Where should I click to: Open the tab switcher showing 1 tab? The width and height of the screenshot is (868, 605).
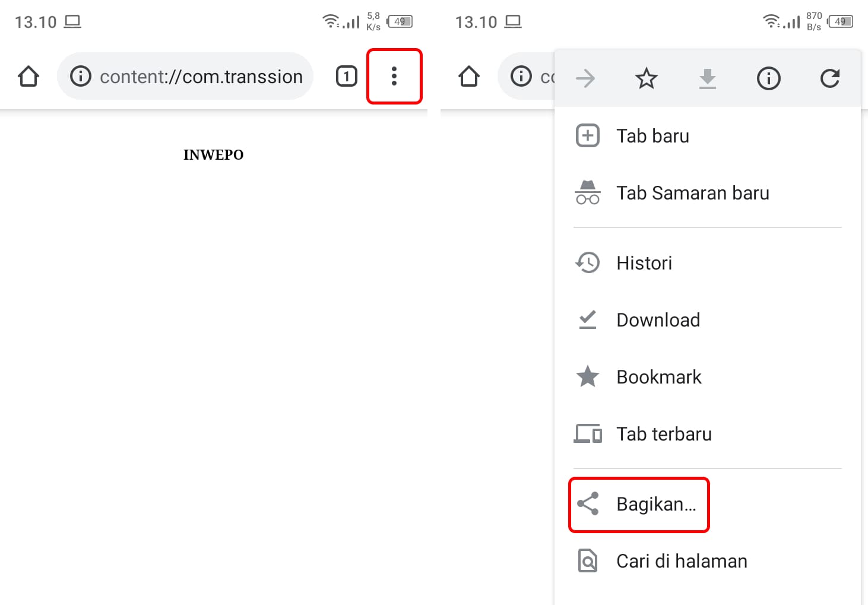(x=346, y=76)
